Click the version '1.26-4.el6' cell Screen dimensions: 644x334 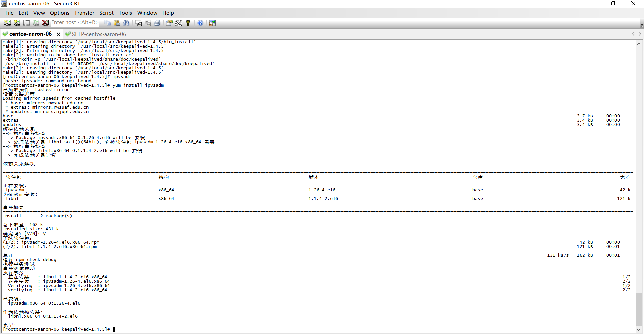(x=322, y=190)
